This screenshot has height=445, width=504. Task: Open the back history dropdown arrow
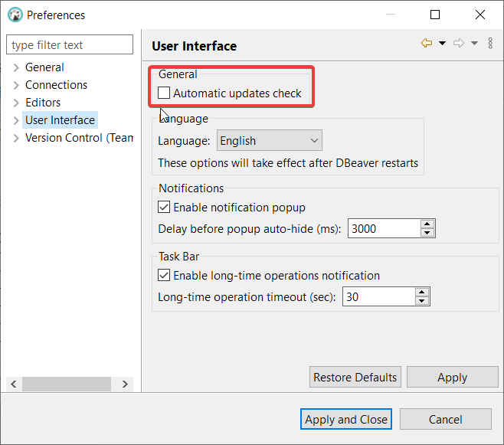442,43
